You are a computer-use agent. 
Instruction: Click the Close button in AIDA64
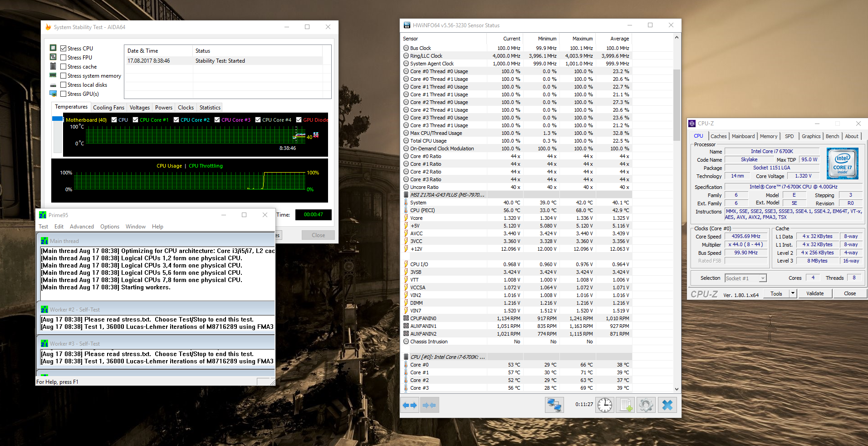pos(318,235)
